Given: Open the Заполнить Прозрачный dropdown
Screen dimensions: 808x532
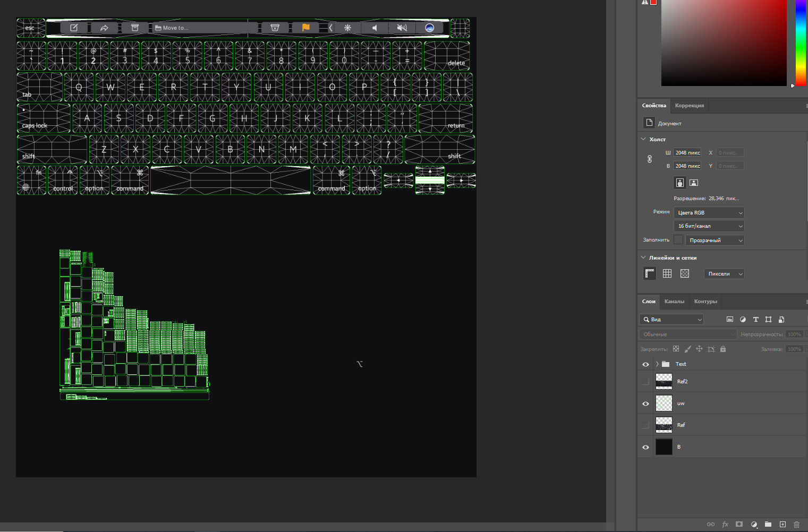Looking at the screenshot, I should (x=715, y=240).
